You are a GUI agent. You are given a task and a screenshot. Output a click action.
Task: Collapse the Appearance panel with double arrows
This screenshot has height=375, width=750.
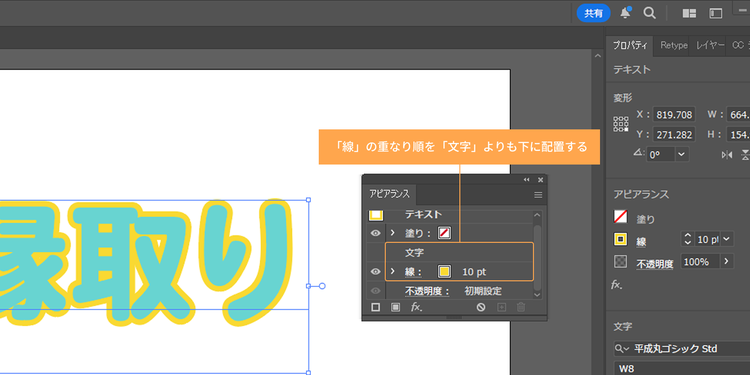click(527, 180)
